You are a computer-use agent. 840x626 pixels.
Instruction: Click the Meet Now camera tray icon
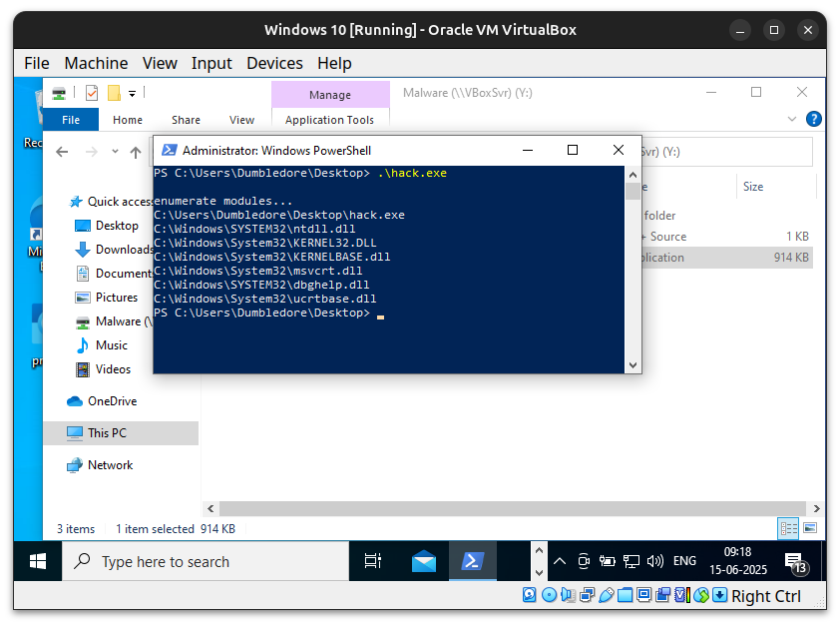tap(584, 561)
